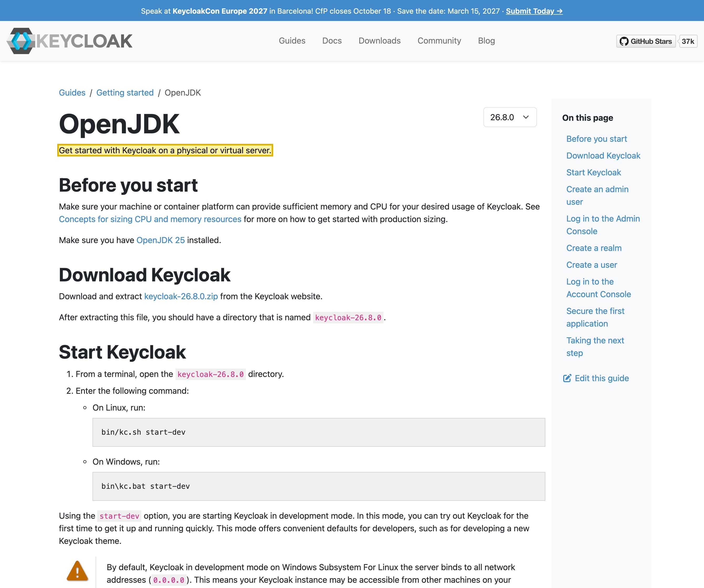Image resolution: width=704 pixels, height=588 pixels.
Task: Open the Community nav item
Action: [x=439, y=41]
